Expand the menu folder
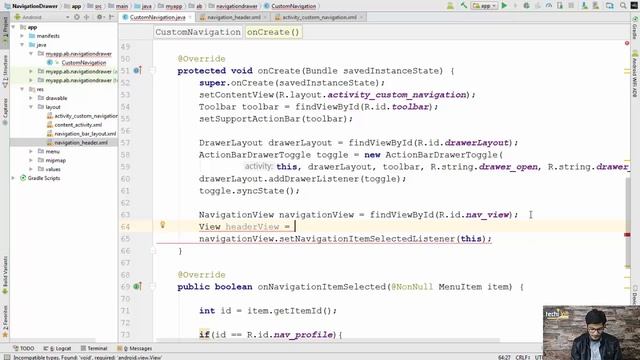Viewport: 640px width, 360px height. 31,151
